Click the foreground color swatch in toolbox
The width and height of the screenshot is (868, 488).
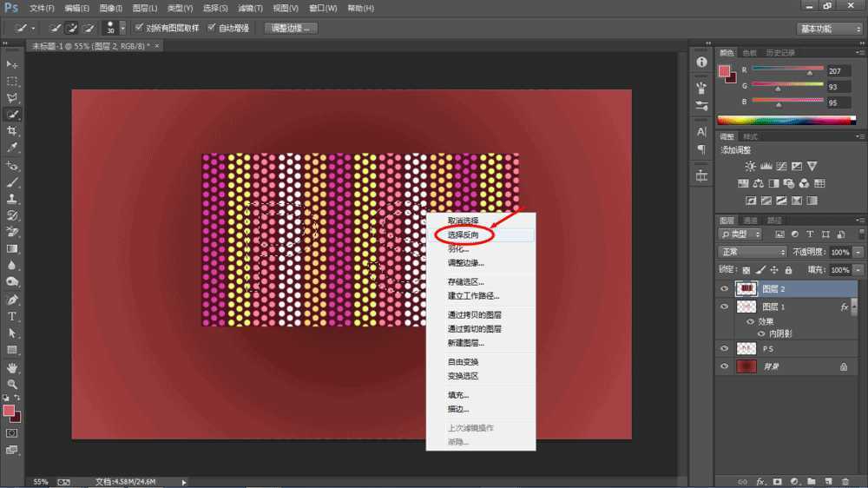(x=9, y=410)
